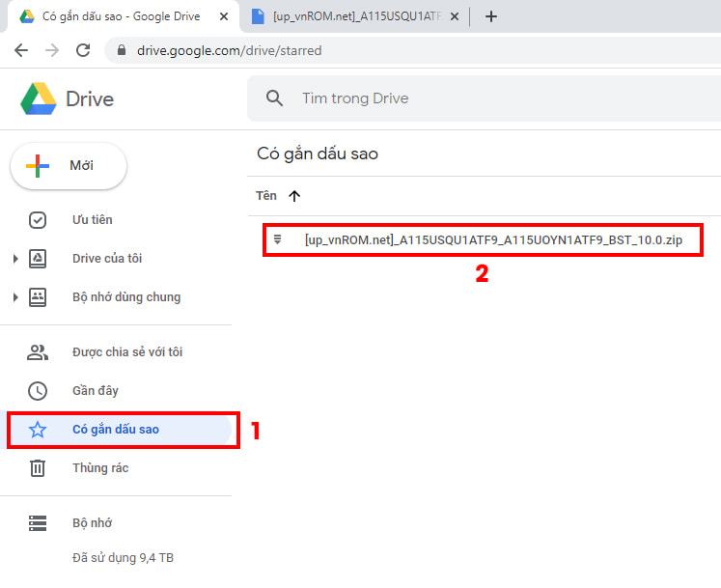The width and height of the screenshot is (721, 588).
Task: Click the clock icon for recent
Action: click(x=38, y=391)
